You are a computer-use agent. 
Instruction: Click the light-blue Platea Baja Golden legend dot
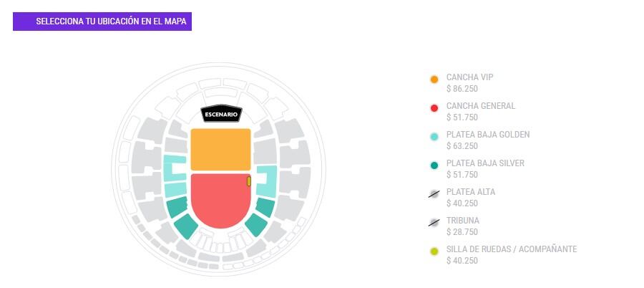434,137
